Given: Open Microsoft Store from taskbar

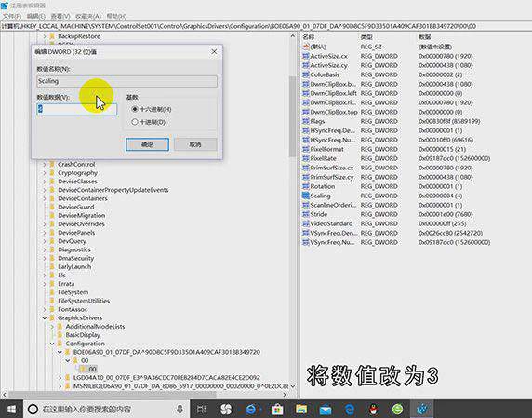Looking at the screenshot, I should click(276, 410).
